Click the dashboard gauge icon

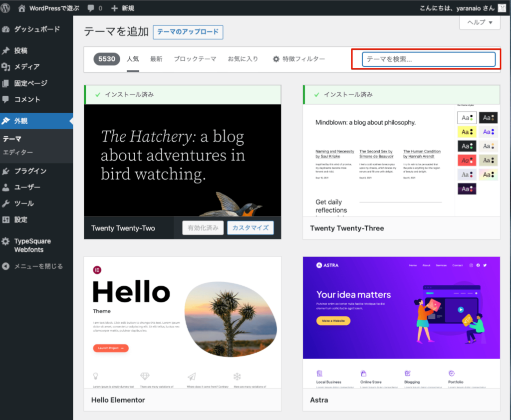pos(6,29)
